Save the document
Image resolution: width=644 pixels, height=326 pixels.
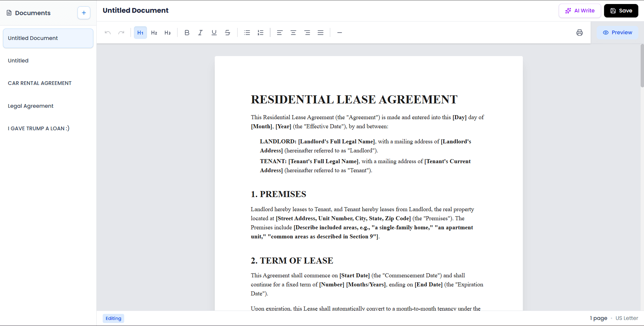(x=621, y=11)
